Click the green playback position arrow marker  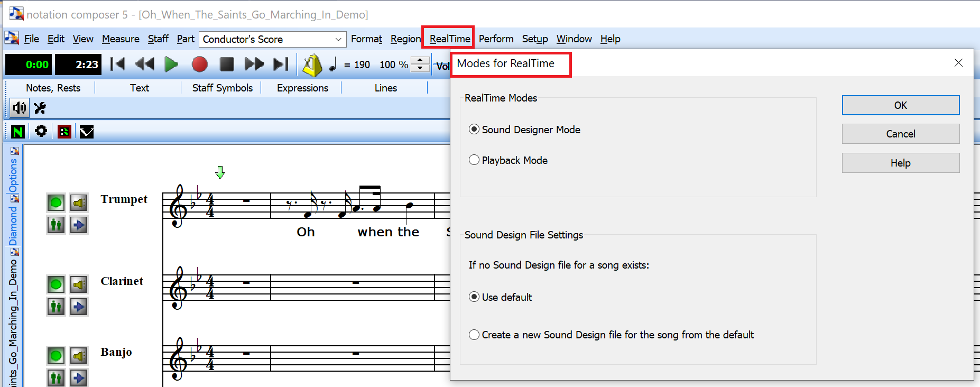click(220, 172)
